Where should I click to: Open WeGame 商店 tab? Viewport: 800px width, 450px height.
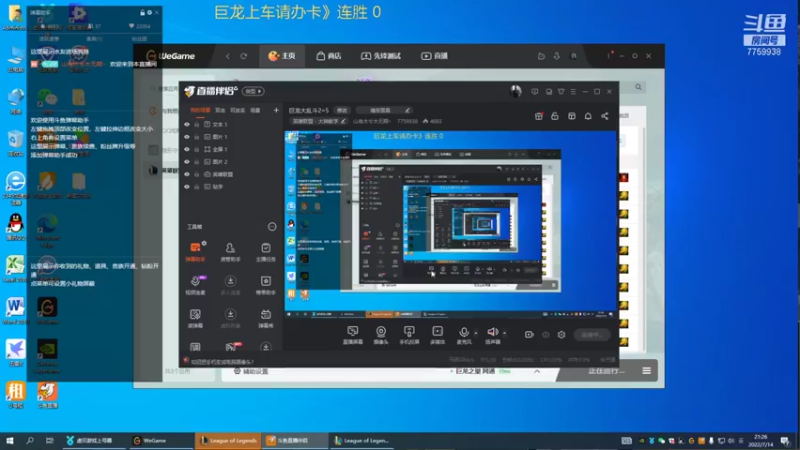(329, 56)
